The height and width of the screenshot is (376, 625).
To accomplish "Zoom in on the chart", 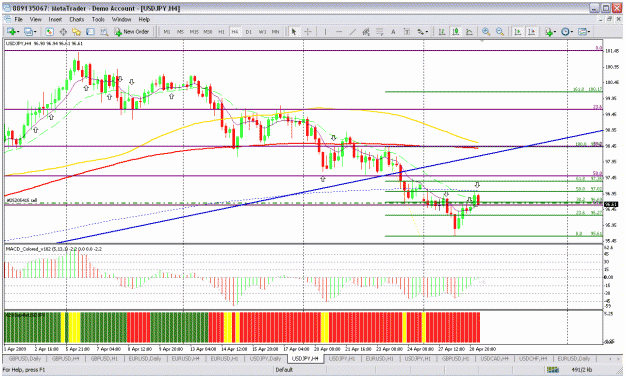I will [x=486, y=31].
